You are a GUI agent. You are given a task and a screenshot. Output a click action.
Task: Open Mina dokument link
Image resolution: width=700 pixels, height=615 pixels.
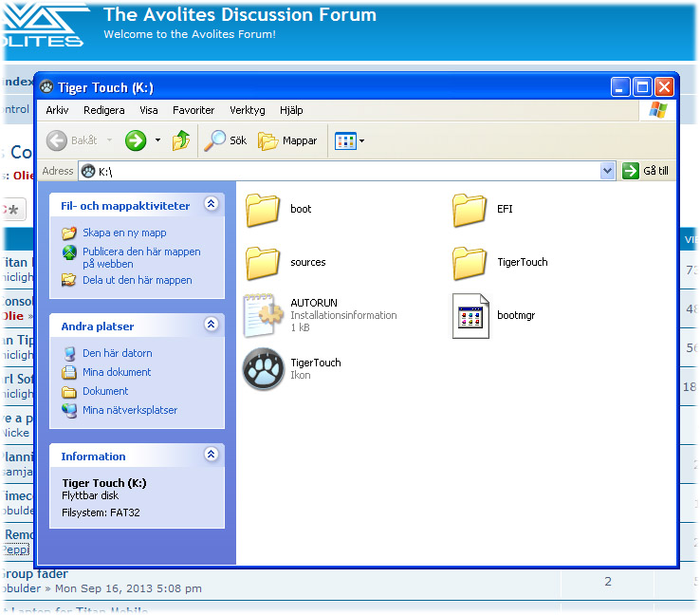tap(117, 372)
